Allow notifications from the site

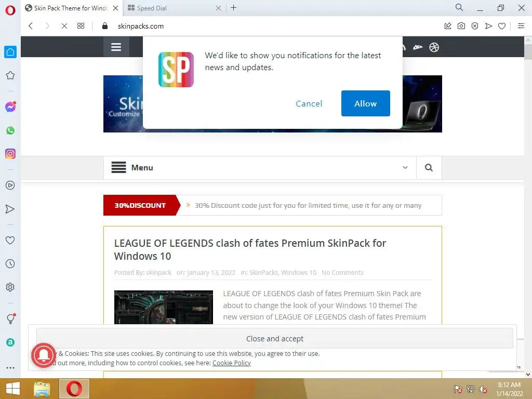pos(365,103)
